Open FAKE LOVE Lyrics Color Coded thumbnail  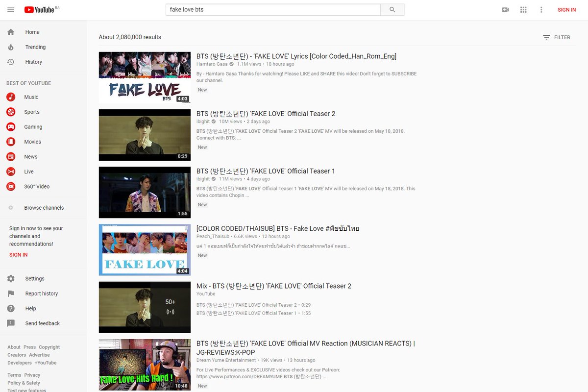click(145, 77)
